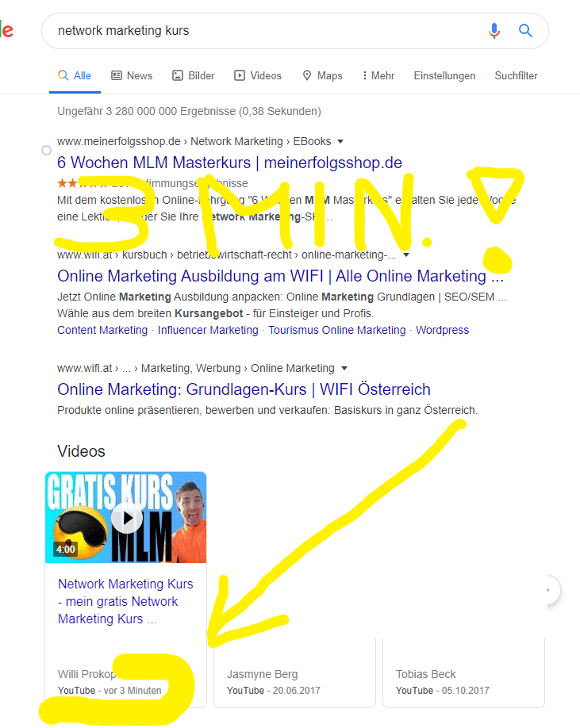The image size is (580, 728).
Task: Open the Wordpress sitelink
Action: point(442,330)
